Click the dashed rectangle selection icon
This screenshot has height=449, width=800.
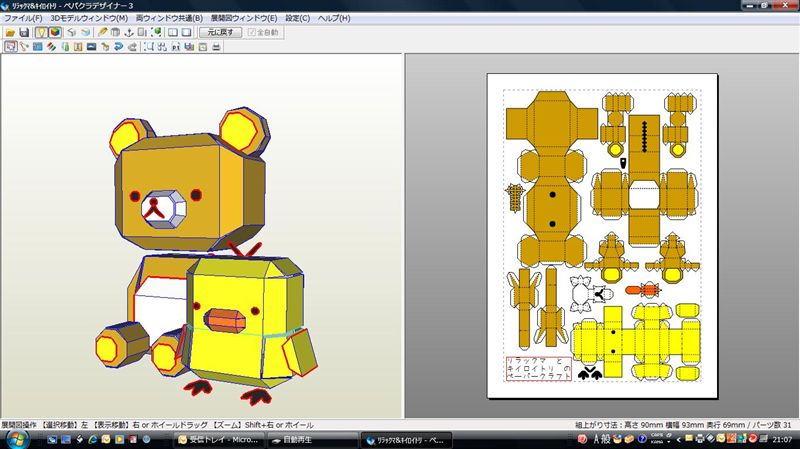[148, 47]
